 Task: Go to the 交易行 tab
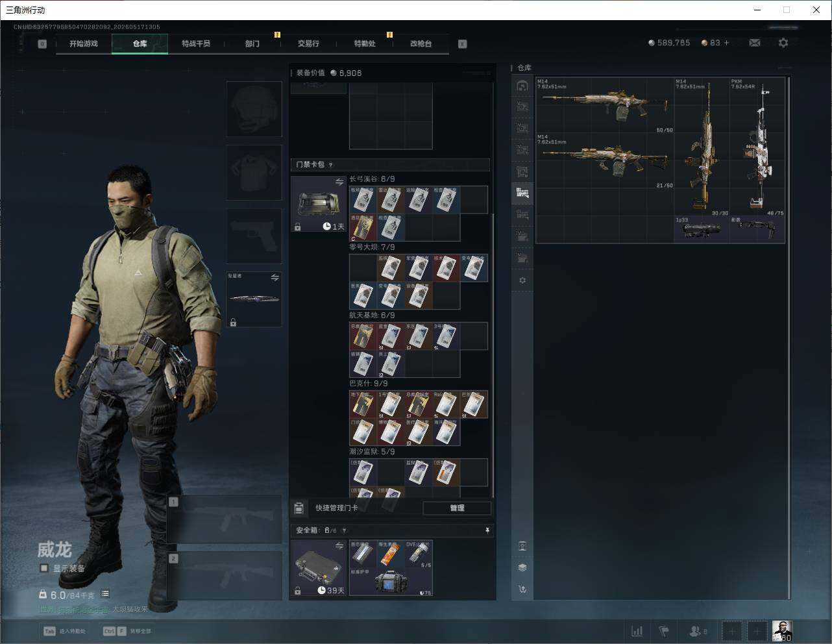[x=308, y=43]
